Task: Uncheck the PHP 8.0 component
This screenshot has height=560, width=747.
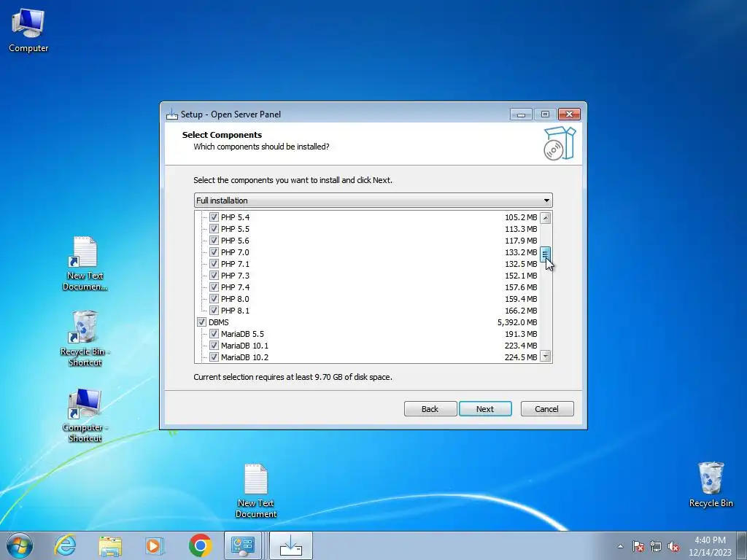Action: point(214,298)
